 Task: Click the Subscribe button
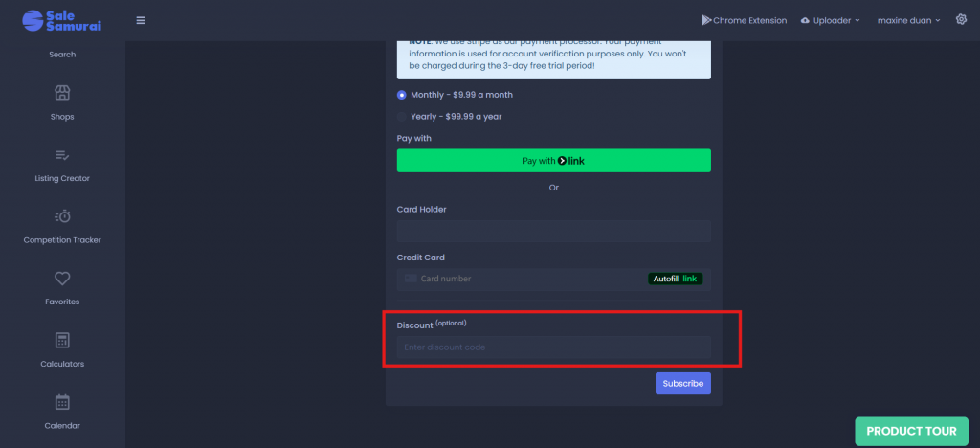(682, 383)
